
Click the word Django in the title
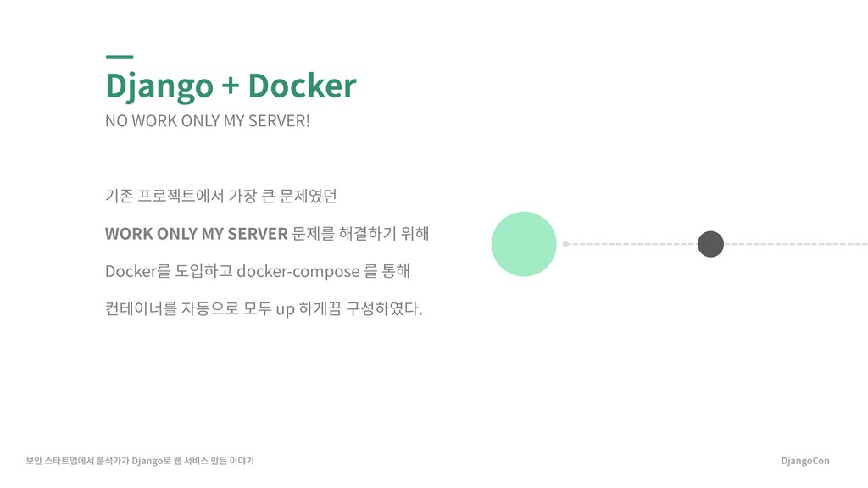tap(159, 87)
